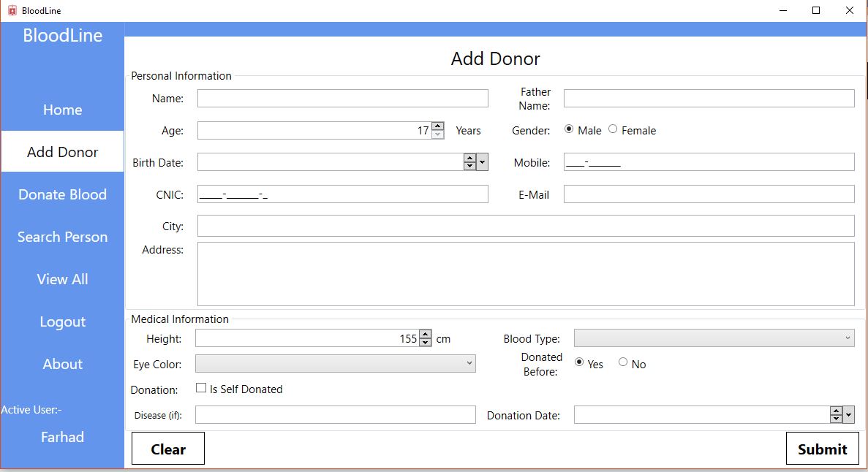
Task: Focus the CNIC masked input field
Action: pyautogui.click(x=343, y=194)
